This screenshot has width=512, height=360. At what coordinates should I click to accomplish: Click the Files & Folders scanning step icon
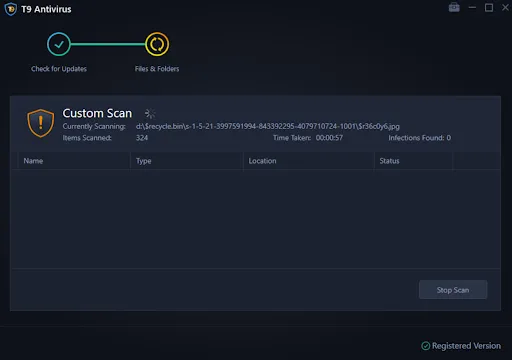[x=157, y=44]
